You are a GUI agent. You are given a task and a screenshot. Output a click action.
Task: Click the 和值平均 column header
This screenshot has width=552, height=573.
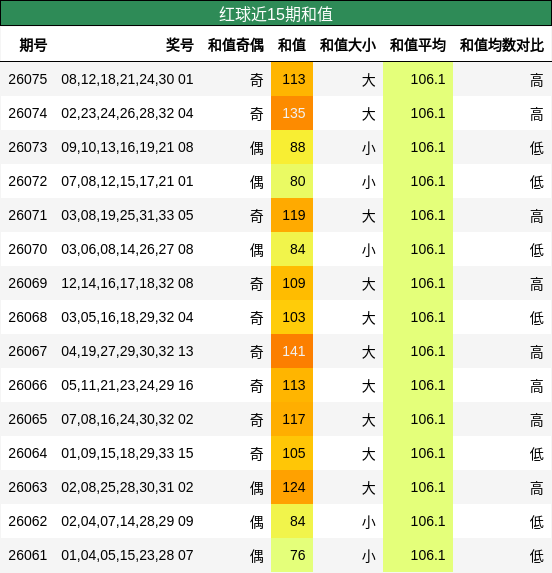[x=418, y=45]
